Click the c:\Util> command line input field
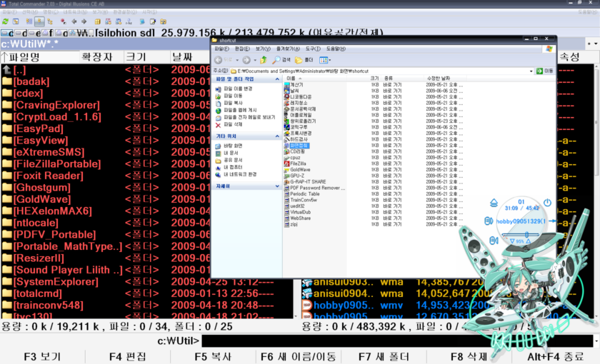The image size is (600, 364). tap(398, 340)
